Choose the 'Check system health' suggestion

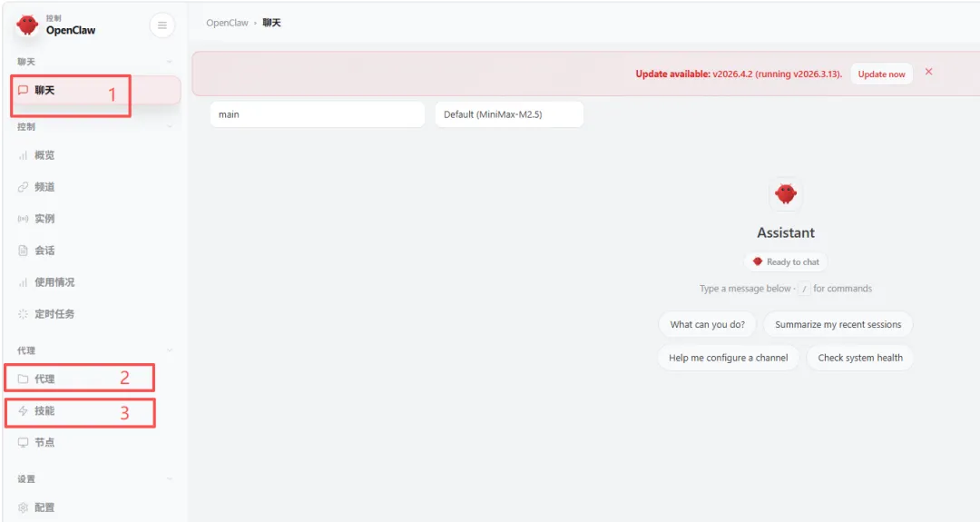(860, 358)
